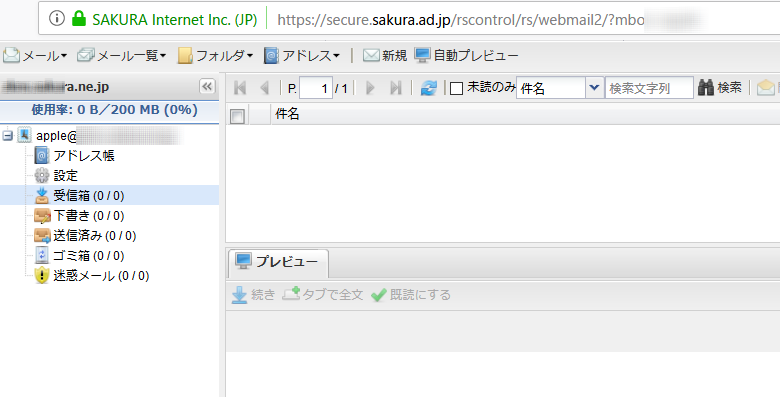Open 設定 in the folder tree
This screenshot has width=780, height=397.
tap(56, 176)
